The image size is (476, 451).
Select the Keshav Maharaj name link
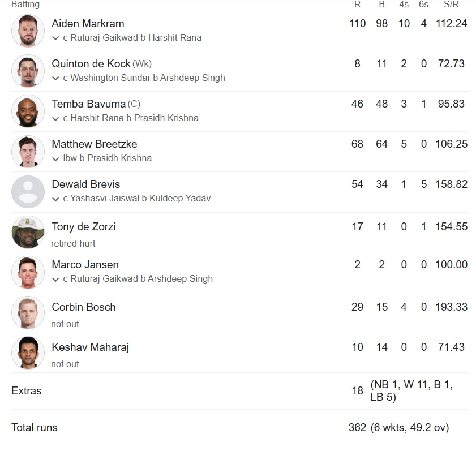tap(90, 347)
